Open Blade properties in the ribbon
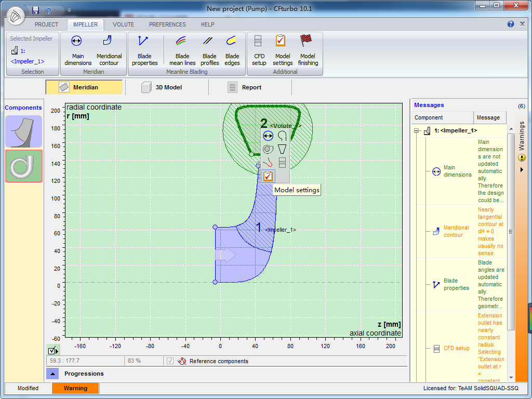The width and height of the screenshot is (532, 399). 145,50
